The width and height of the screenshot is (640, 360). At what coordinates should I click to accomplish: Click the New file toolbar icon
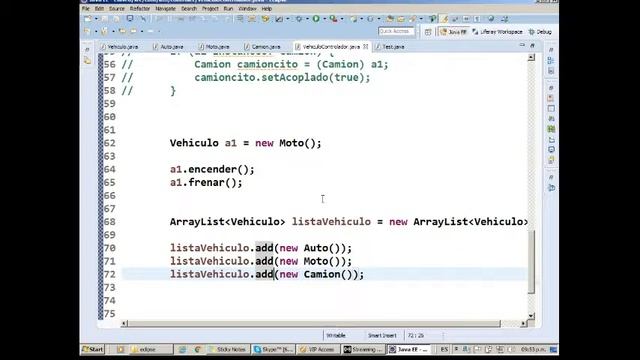point(87,19)
